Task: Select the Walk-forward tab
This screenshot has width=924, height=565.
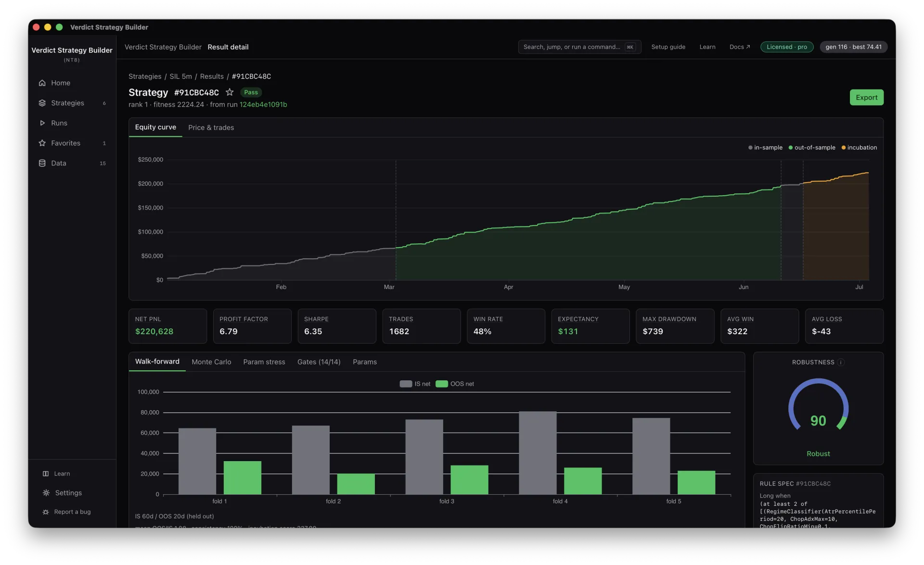Action: [157, 362]
